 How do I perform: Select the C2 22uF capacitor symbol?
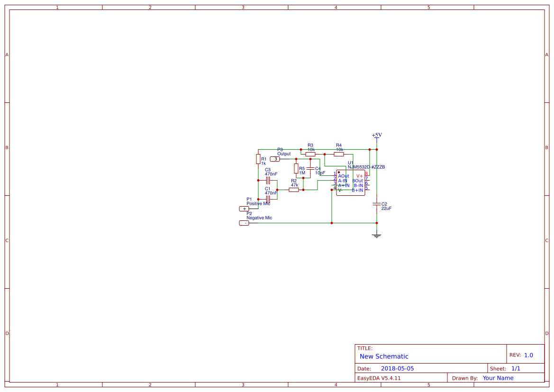click(377, 204)
